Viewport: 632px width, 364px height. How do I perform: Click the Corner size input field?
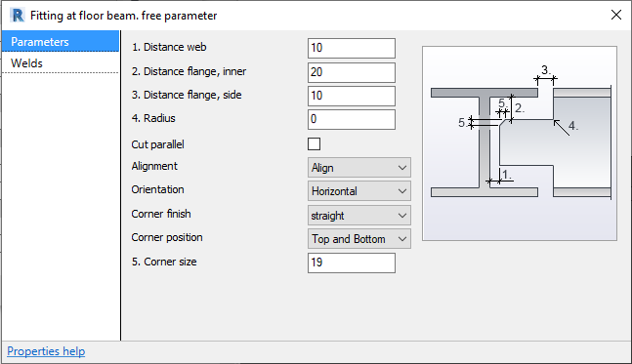click(x=352, y=263)
